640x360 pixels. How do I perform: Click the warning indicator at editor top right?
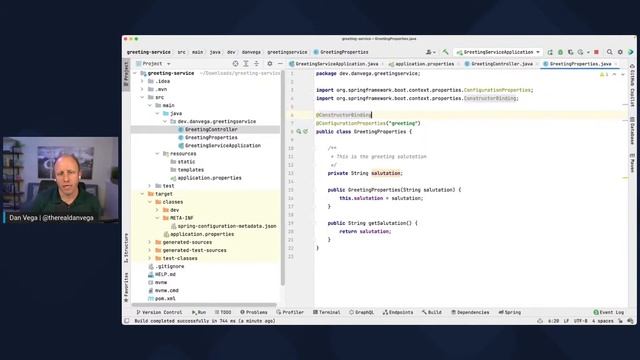pyautogui.click(x=604, y=74)
